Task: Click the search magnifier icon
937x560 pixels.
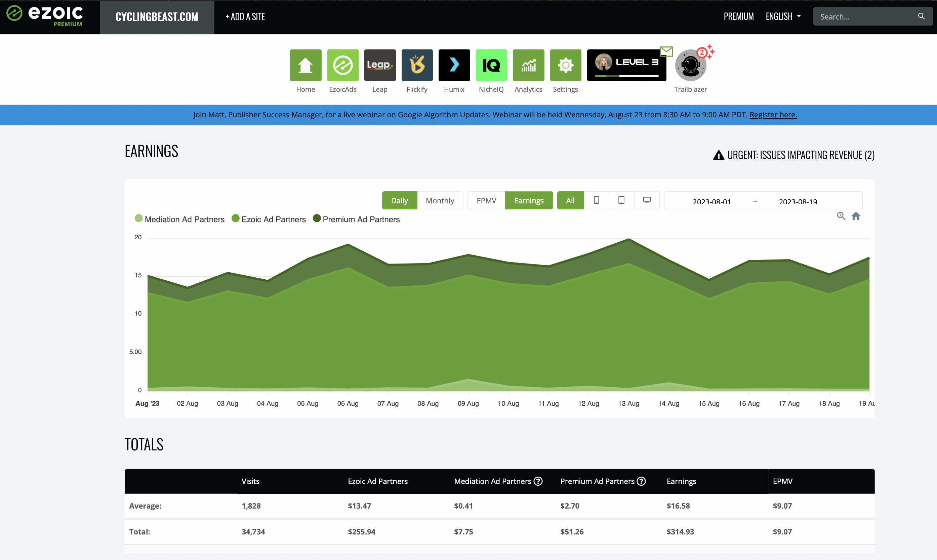Action: 921,16
